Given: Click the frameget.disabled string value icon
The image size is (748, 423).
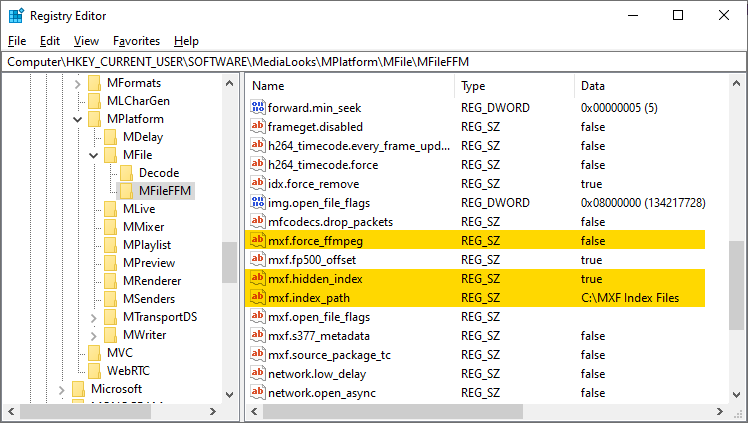Looking at the screenshot, I should [x=258, y=126].
